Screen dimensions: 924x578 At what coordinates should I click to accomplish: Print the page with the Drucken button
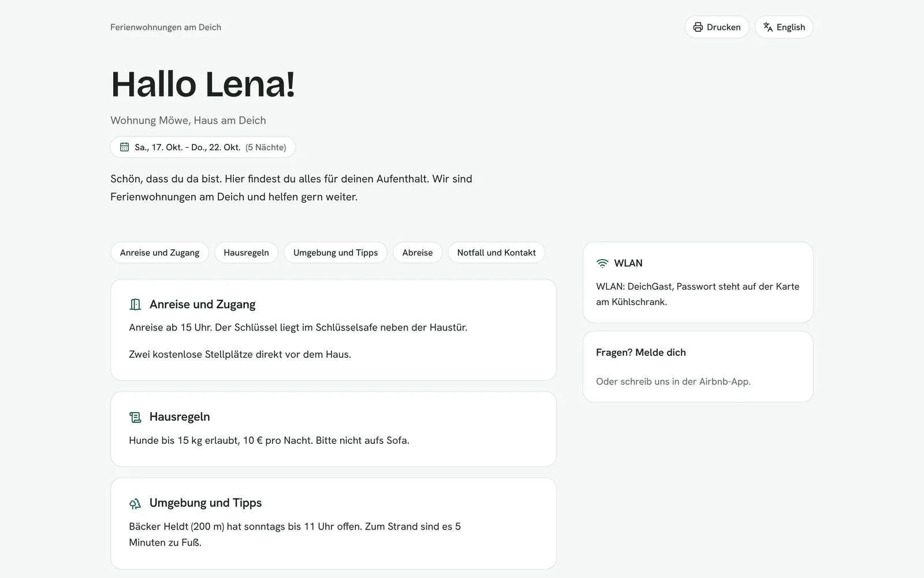click(717, 27)
